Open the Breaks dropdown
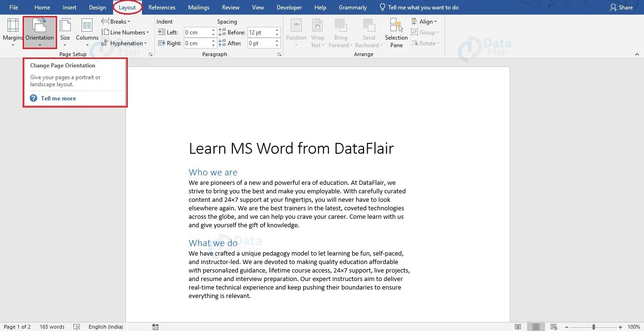Screen dimensions: 644x331 [x=116, y=21]
